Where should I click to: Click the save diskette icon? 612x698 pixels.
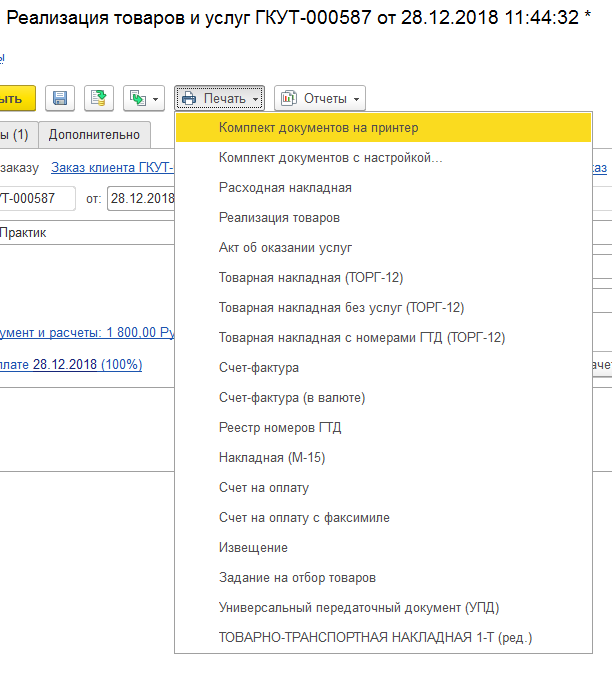click(60, 98)
